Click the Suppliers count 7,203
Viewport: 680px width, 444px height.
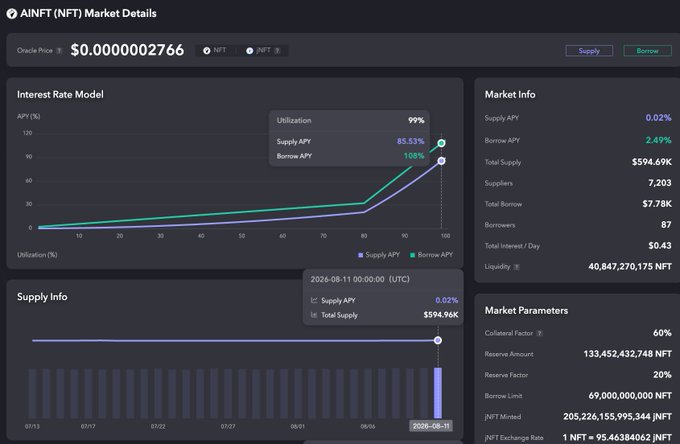point(660,183)
